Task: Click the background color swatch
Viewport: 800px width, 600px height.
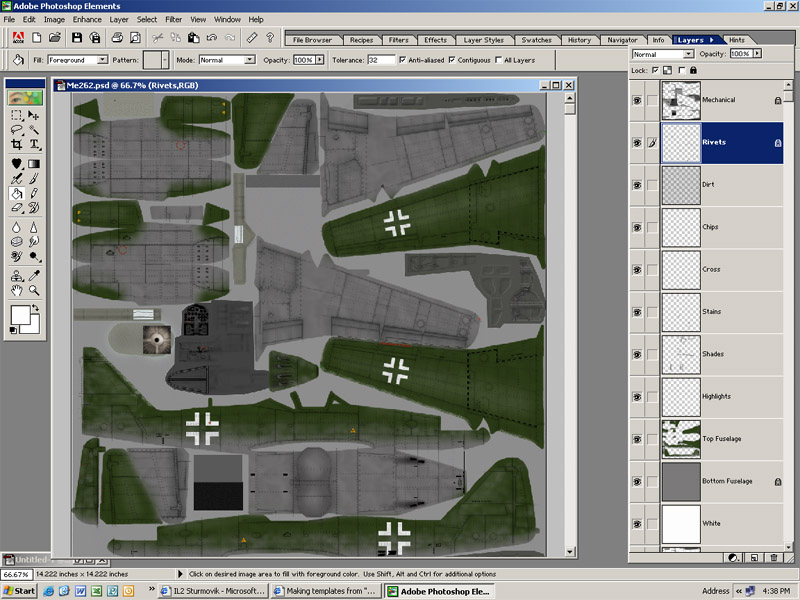Action: point(34,328)
